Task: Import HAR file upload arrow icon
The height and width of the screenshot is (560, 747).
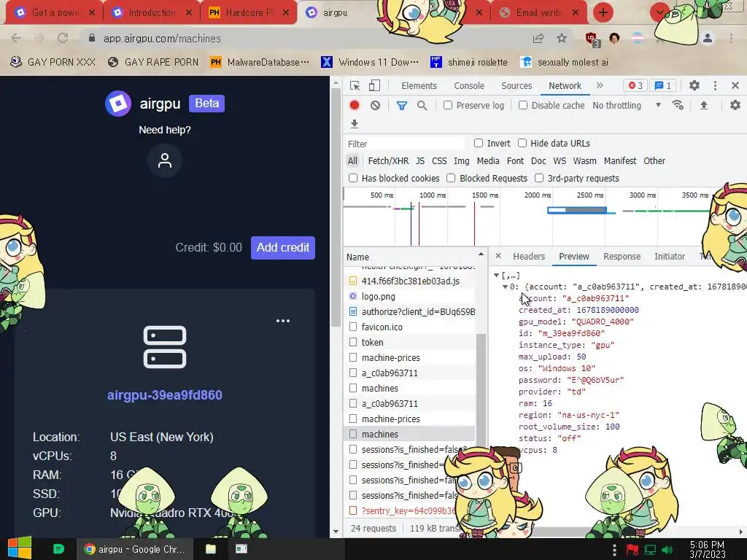Action: 704,105
